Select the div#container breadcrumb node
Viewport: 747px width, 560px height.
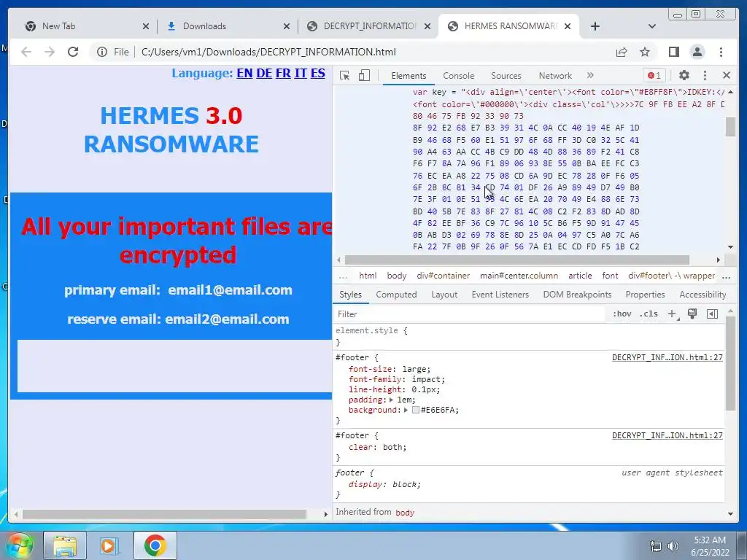tap(443, 276)
